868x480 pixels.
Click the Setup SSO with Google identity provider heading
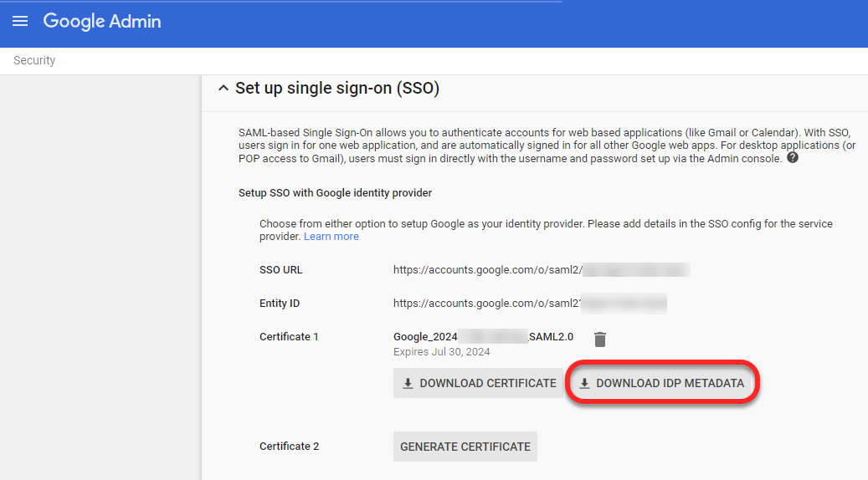[335, 193]
